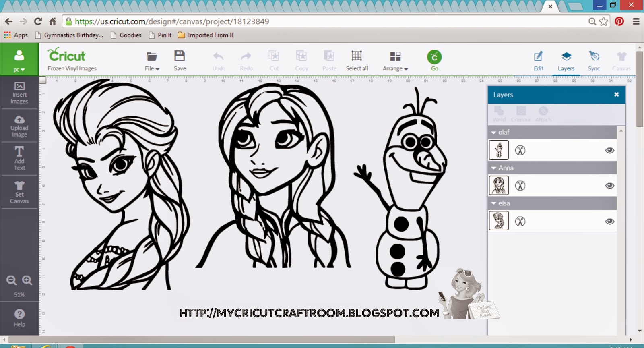Viewport: 644px width, 348px height.
Task: Open Gymnastics Birthday bookmark
Action: 69,35
